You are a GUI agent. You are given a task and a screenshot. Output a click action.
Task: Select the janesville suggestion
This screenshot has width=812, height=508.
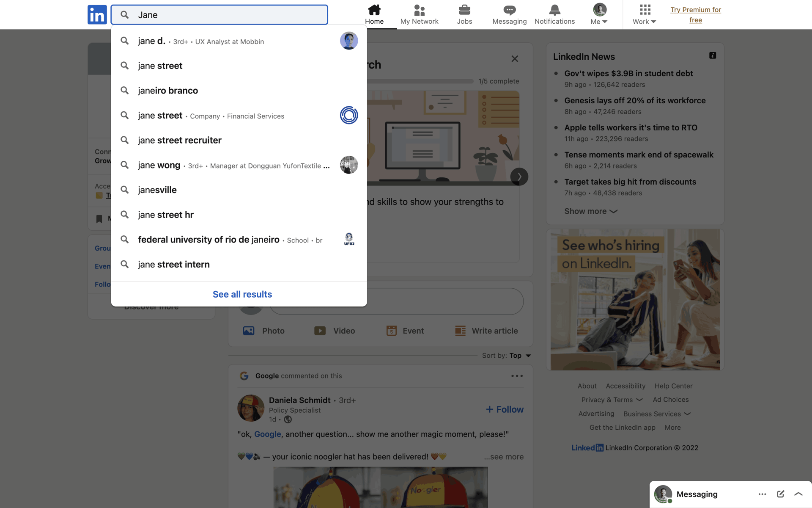239,190
